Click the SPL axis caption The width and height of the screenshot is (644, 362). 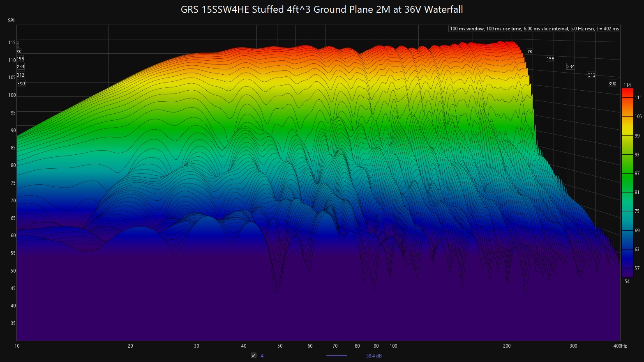tap(12, 21)
